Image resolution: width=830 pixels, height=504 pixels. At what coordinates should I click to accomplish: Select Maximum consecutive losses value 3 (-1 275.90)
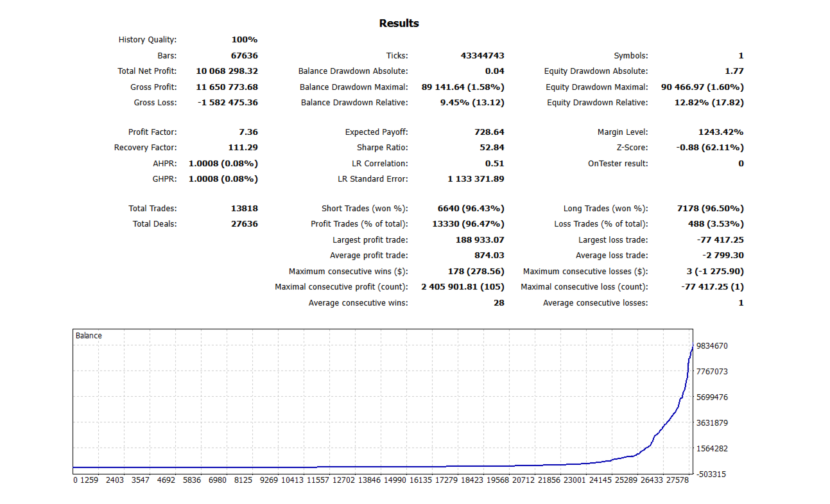pos(715,272)
